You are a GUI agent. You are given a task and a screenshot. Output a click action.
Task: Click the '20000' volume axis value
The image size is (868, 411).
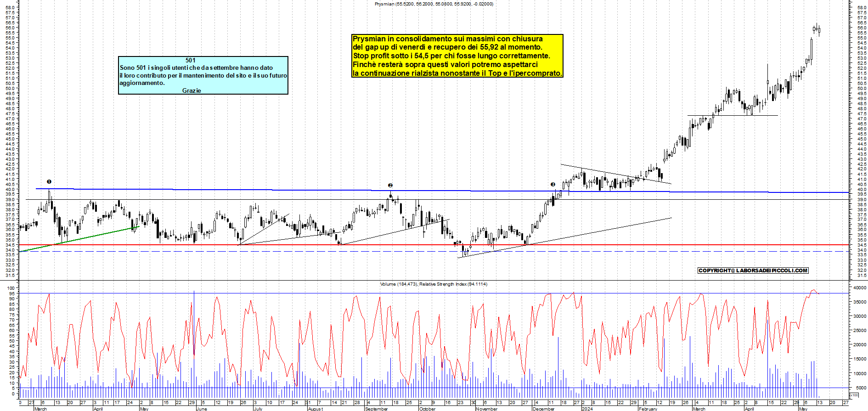pyautogui.click(x=859, y=345)
